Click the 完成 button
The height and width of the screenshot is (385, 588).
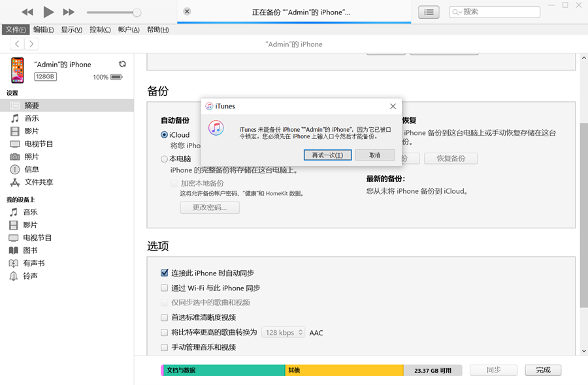[543, 370]
